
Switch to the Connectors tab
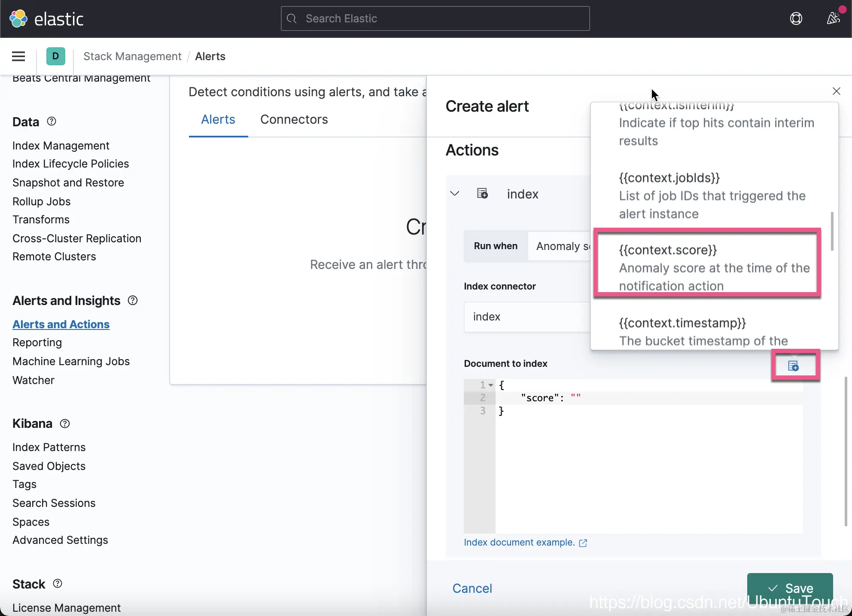[294, 119]
